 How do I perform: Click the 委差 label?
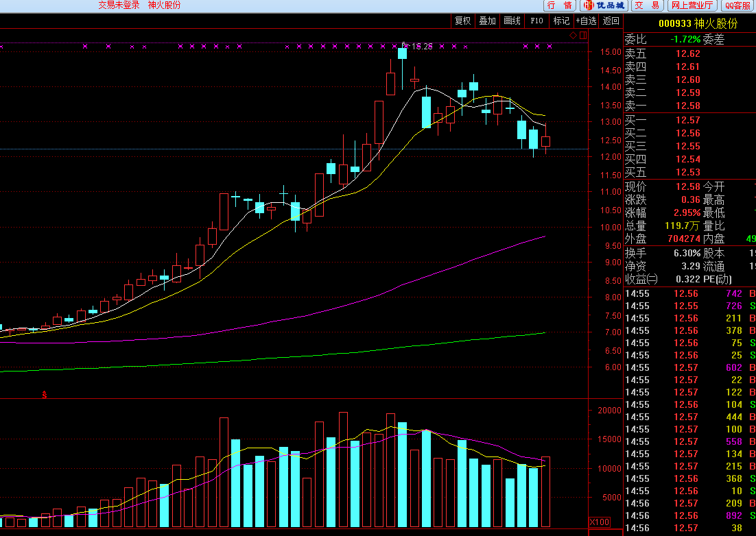713,40
